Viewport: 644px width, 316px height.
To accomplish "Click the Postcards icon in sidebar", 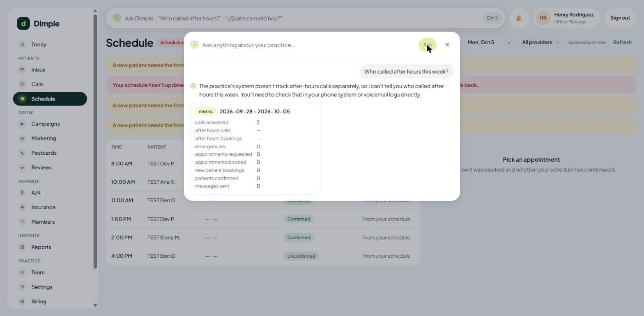I will click(x=22, y=153).
